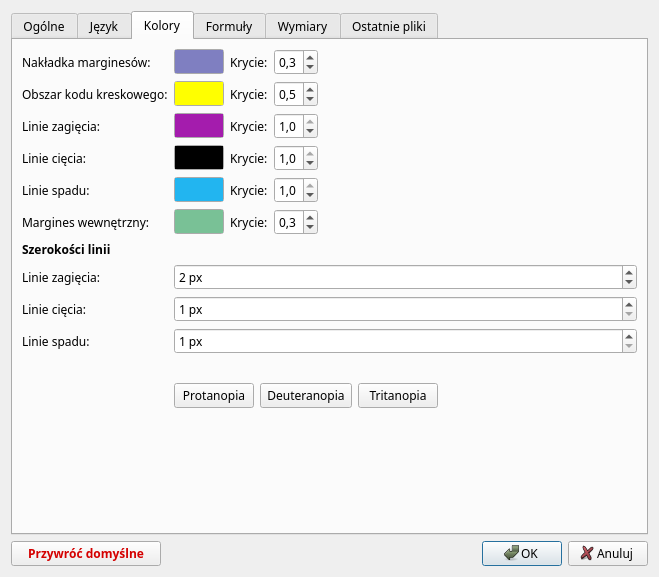The width and height of the screenshot is (659, 577).
Task: Decrease Linie zagięcia width with down arrow
Action: click(629, 283)
